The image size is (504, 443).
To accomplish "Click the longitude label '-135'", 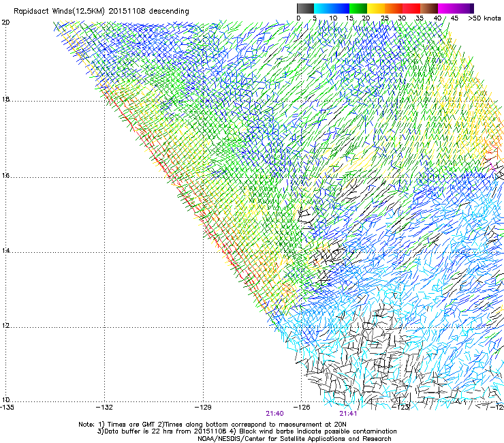I will [x=7, y=408].
